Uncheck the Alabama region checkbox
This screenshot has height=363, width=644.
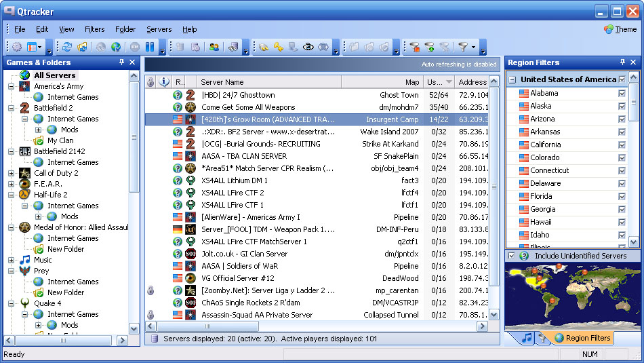(x=622, y=94)
